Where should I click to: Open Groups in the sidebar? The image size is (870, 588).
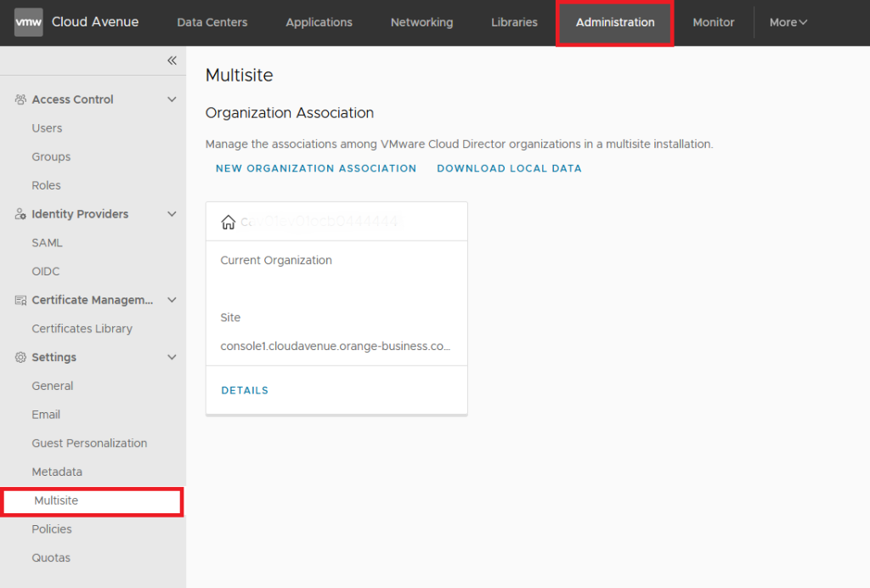click(x=51, y=157)
